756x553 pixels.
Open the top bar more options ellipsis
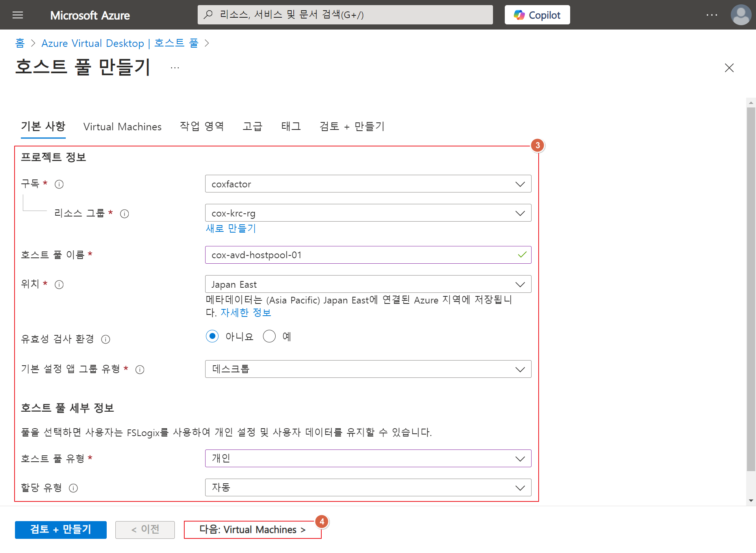712,15
